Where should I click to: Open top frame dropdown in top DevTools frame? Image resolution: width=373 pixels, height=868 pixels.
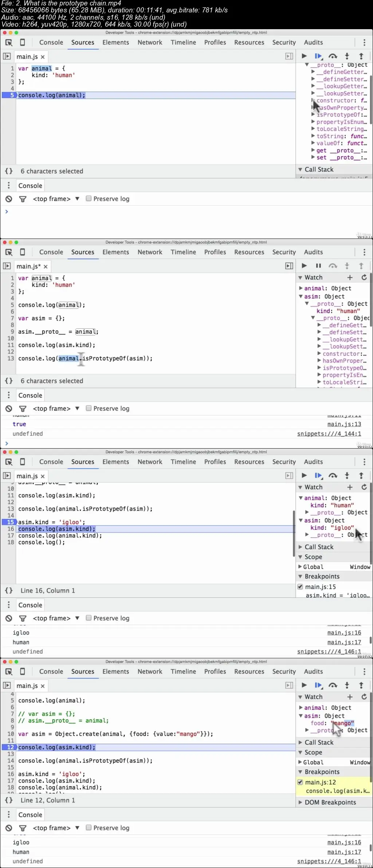point(56,199)
